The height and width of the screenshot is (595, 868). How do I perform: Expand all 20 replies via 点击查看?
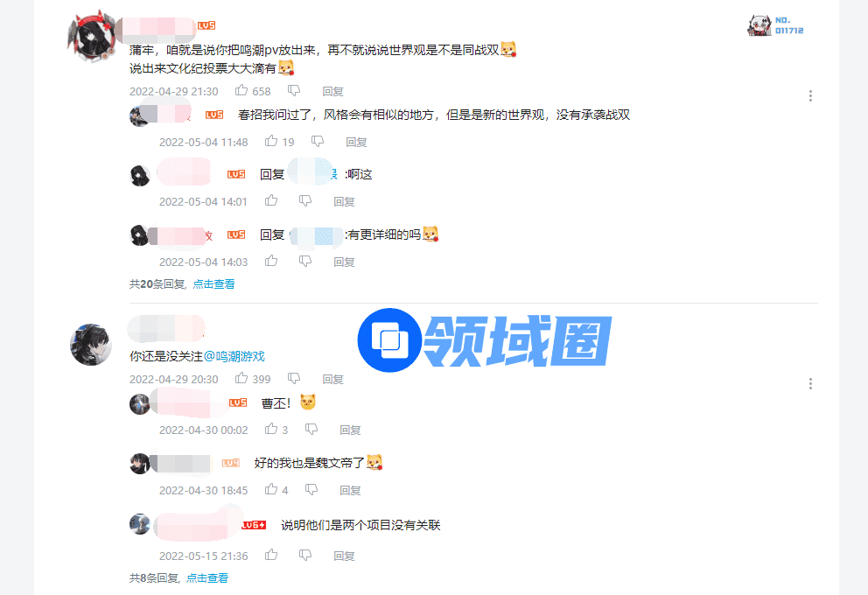(213, 284)
